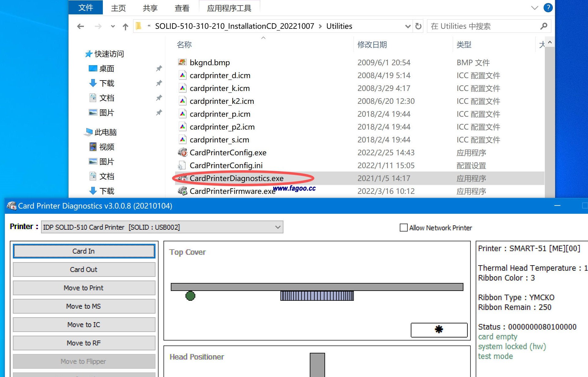Open recent locations dropdown arrow

(113, 26)
